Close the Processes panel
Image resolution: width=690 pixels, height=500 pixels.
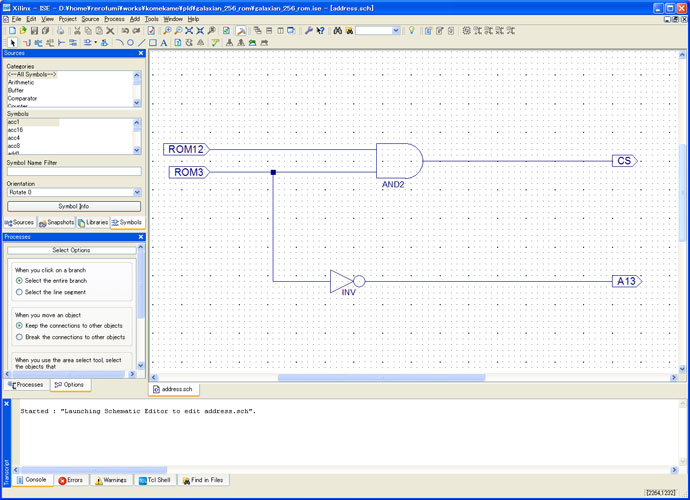click(141, 237)
